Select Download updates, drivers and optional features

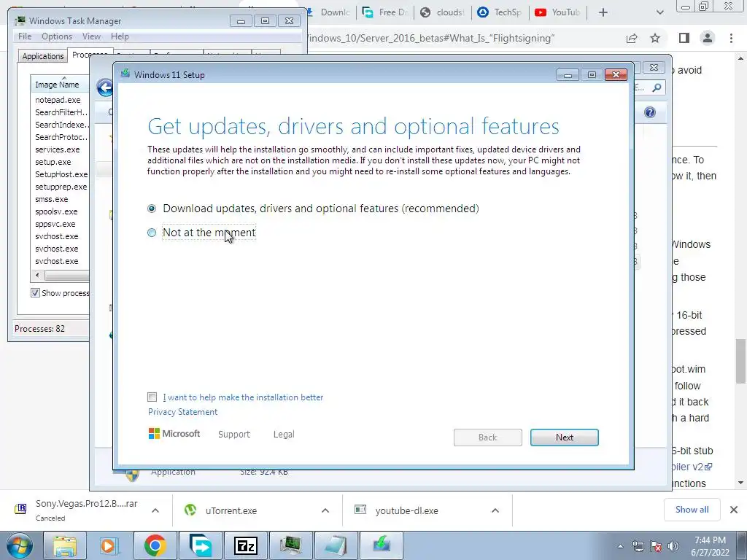point(313,209)
